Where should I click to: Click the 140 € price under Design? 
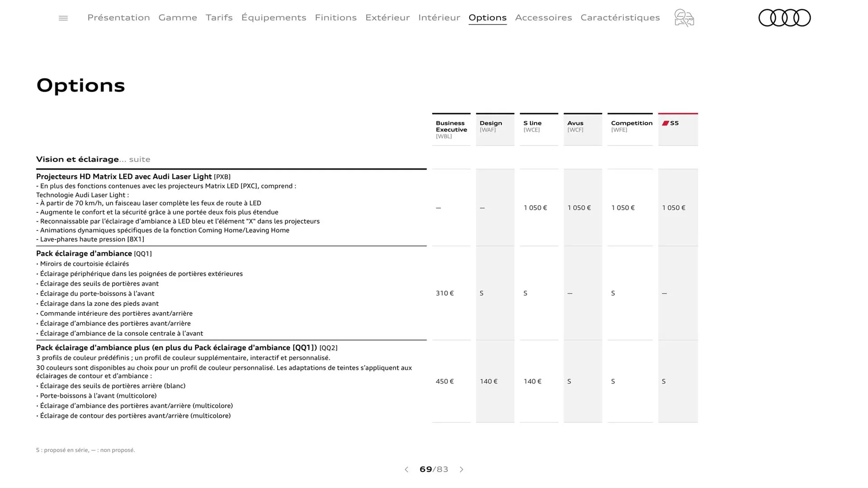(x=489, y=381)
